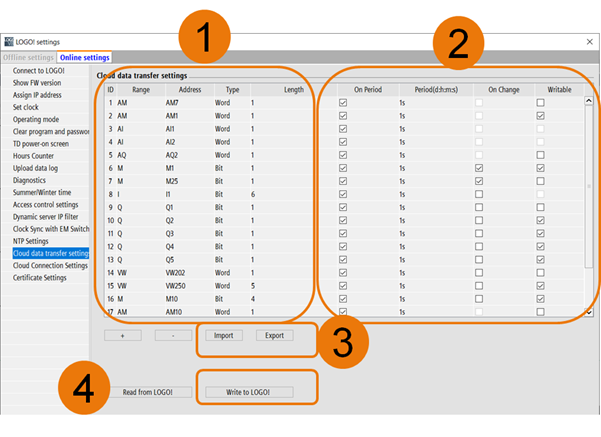Image resolution: width=601 pixels, height=437 pixels.
Task: Click the Address column header
Action: click(190, 90)
